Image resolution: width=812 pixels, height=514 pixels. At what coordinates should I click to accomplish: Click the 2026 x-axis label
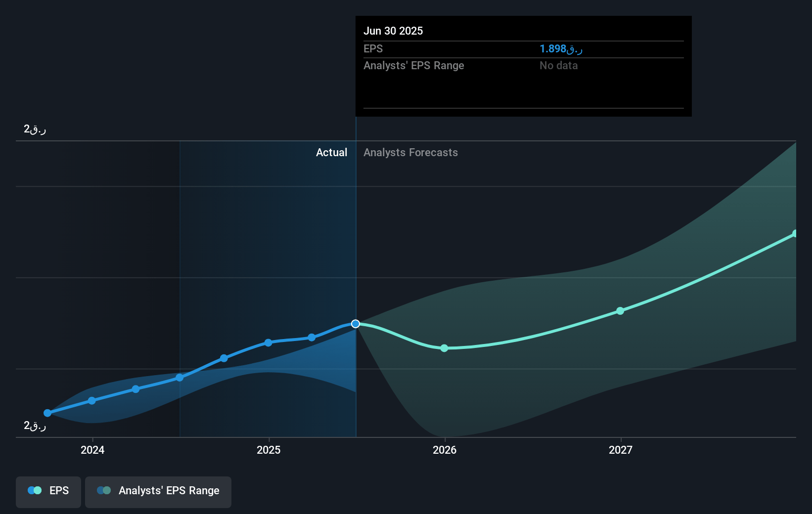click(445, 450)
